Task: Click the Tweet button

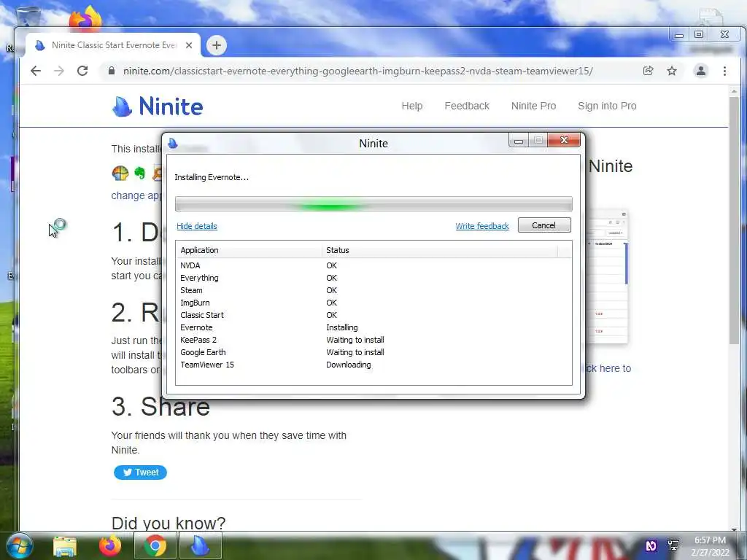Action: pos(140,472)
